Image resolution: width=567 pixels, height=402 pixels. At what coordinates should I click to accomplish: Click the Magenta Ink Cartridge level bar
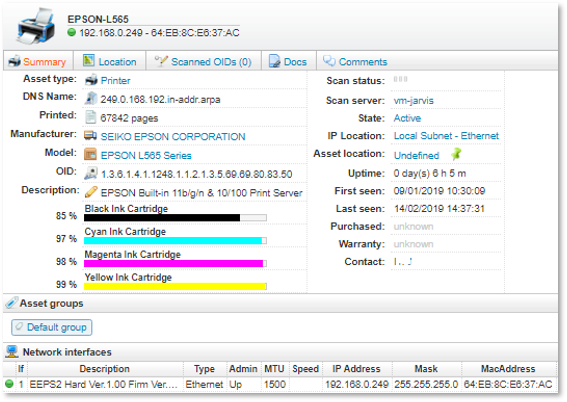tap(175, 264)
